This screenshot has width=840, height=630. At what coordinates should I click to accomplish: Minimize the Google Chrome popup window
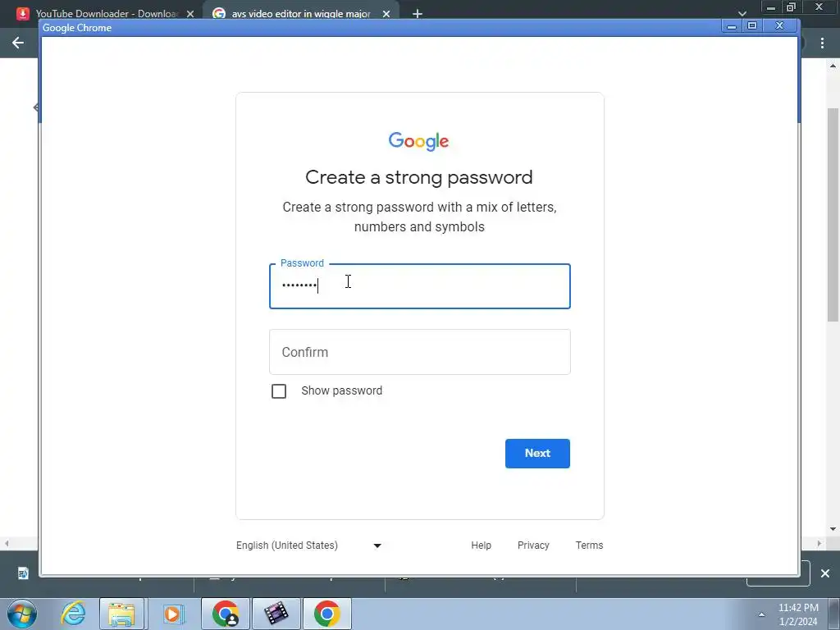click(x=731, y=25)
